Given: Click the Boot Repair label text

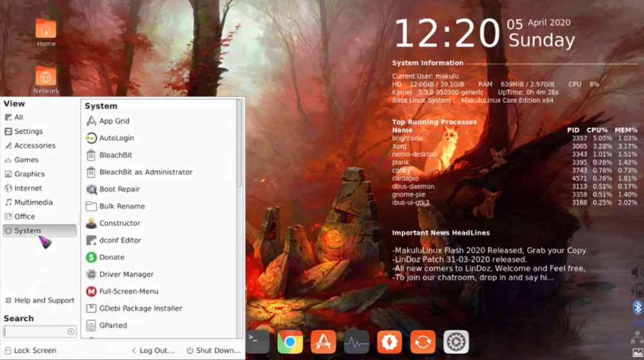Looking at the screenshot, I should (x=120, y=189).
